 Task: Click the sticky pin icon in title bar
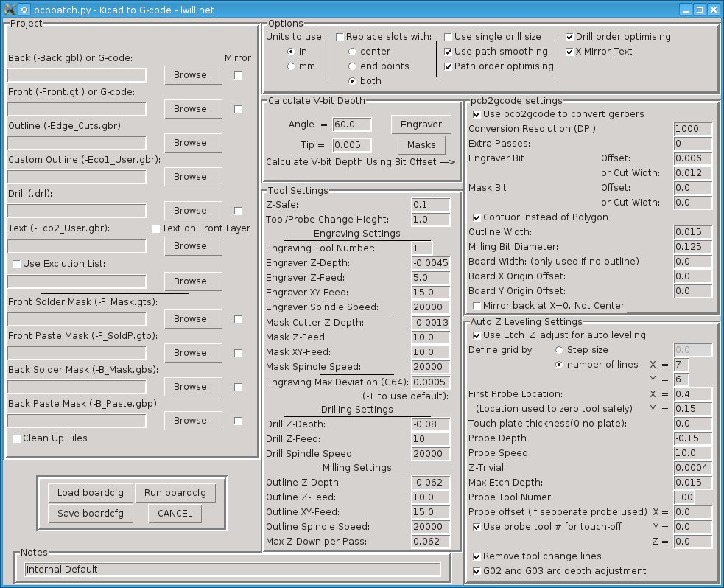25,10
